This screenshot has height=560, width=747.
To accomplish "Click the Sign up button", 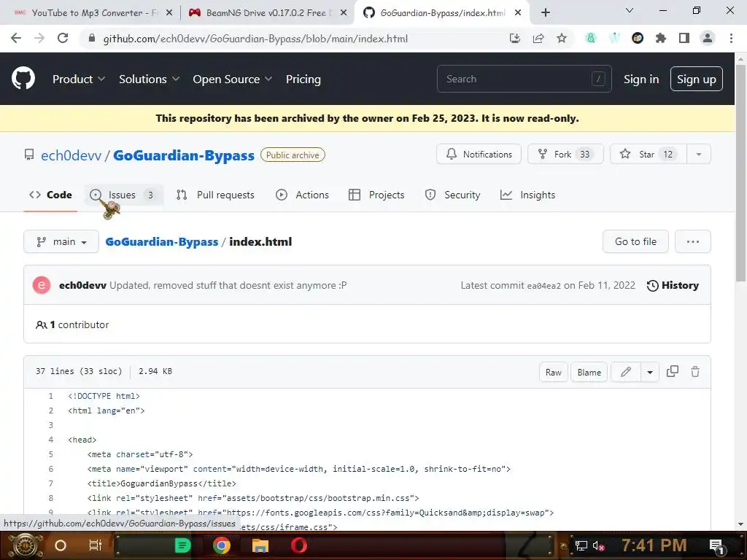I will click(x=697, y=79).
